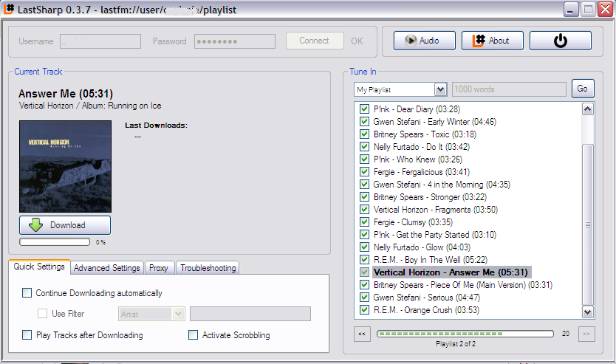616x364 pixels.
Task: Select Britney Spears - Stronger track
Action: pos(430,196)
